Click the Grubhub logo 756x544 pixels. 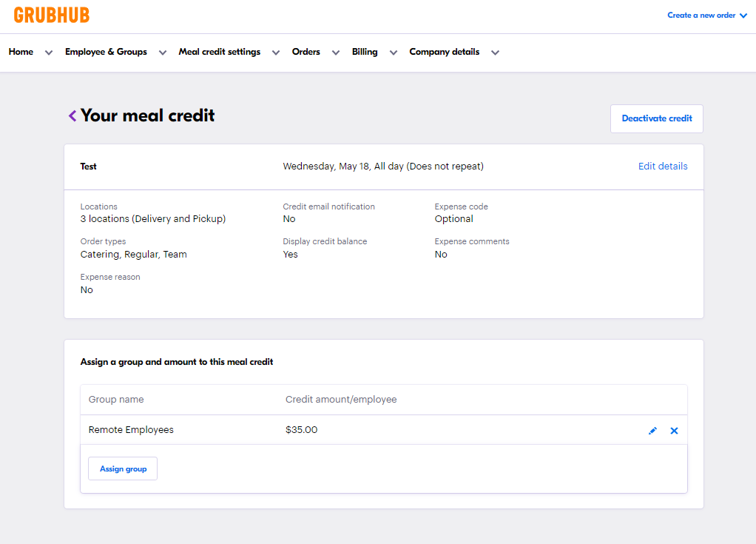[x=52, y=15]
